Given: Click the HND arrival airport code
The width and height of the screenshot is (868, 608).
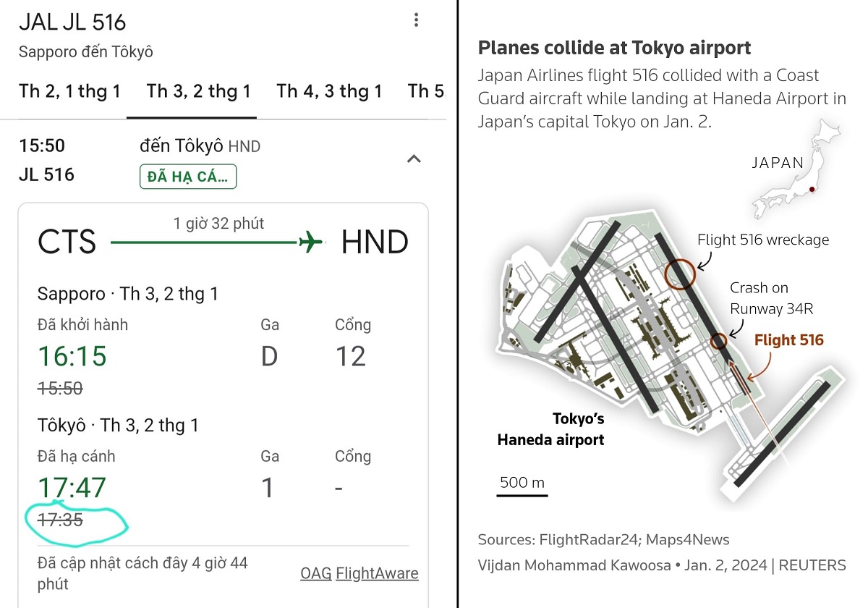Looking at the screenshot, I should pos(375,242).
